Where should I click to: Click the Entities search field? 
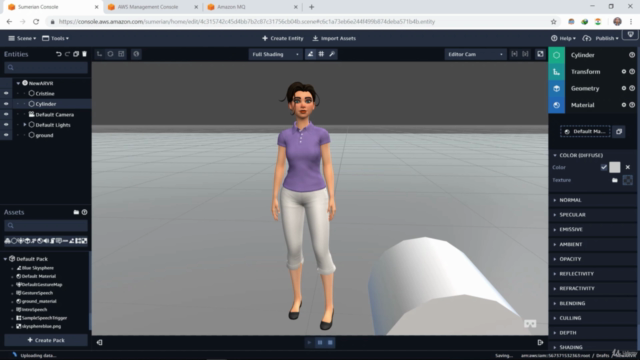(46, 67)
